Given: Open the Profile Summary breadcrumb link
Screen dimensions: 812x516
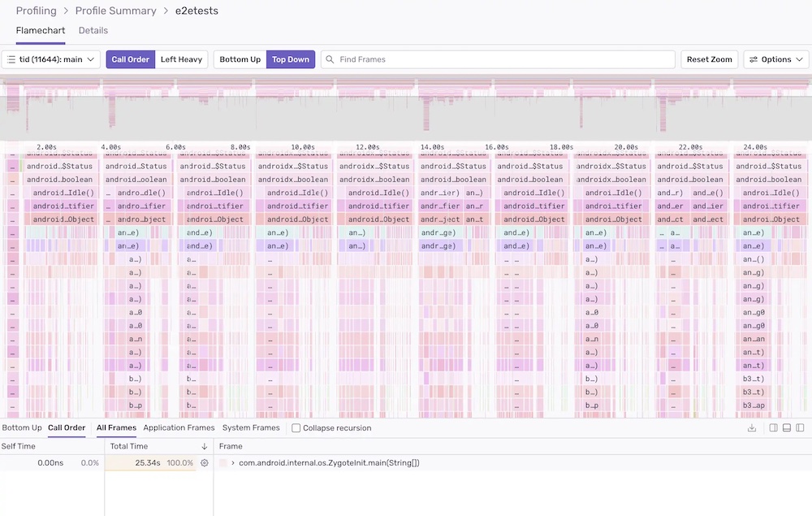Looking at the screenshot, I should tap(116, 11).
